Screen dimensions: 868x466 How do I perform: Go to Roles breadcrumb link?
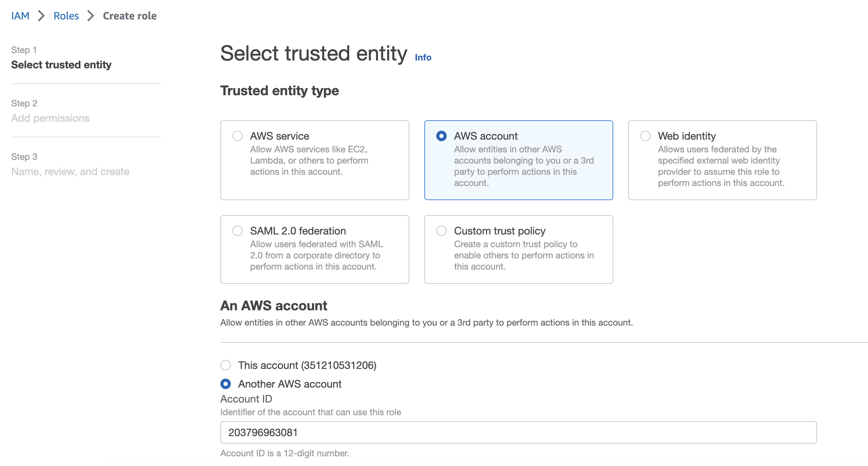(x=66, y=16)
